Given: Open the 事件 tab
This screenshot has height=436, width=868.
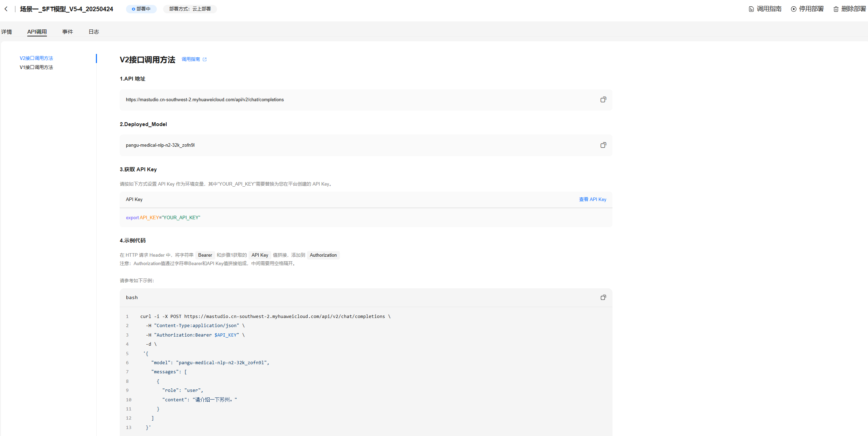Looking at the screenshot, I should (68, 32).
